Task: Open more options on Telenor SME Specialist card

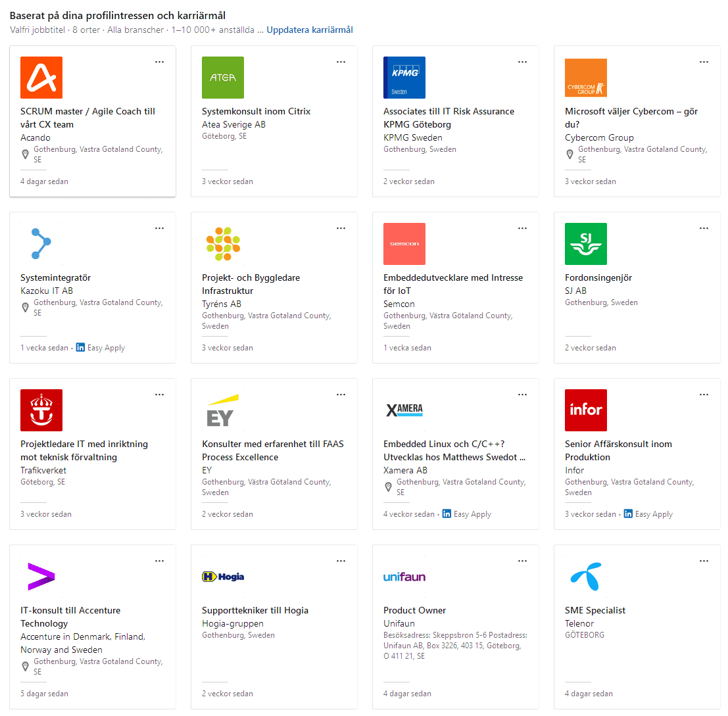Action: coord(704,561)
